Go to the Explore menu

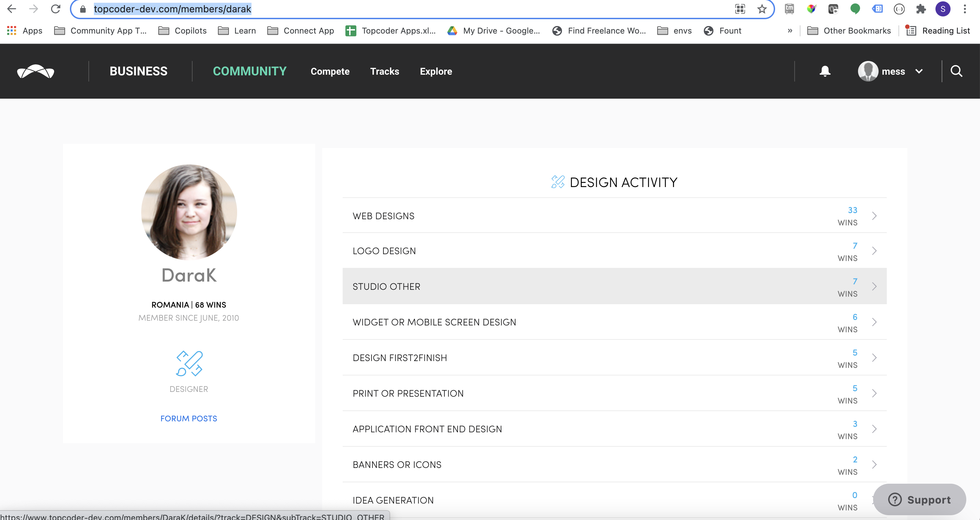click(436, 71)
